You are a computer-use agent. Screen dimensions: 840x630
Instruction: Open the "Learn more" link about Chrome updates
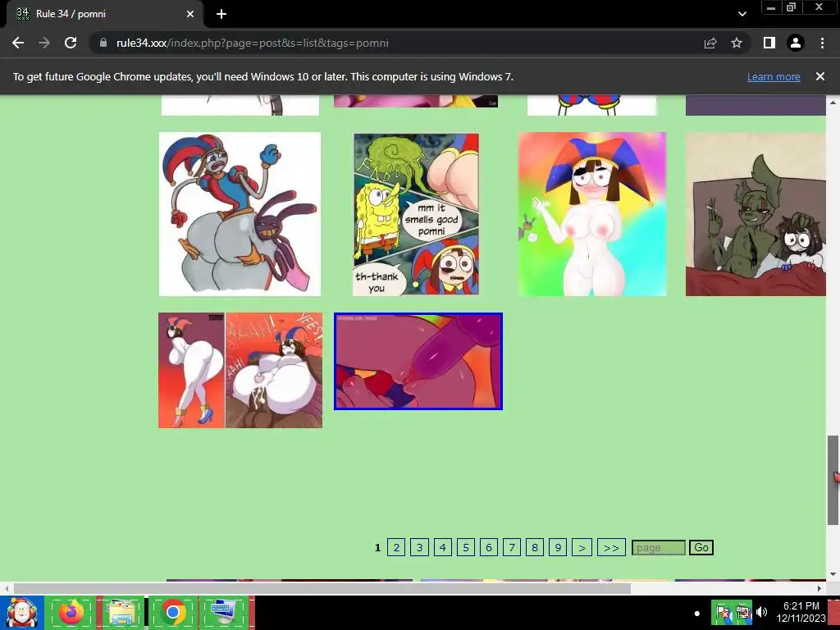774,76
